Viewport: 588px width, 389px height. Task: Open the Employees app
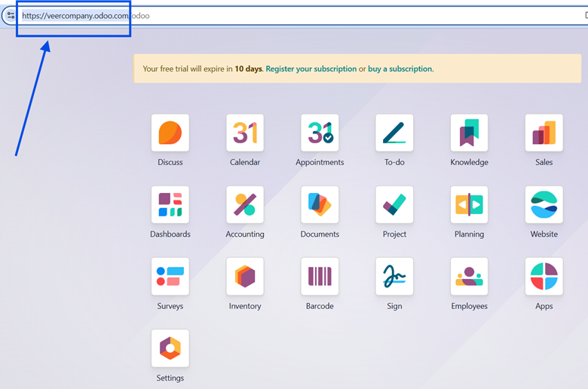pyautogui.click(x=469, y=277)
